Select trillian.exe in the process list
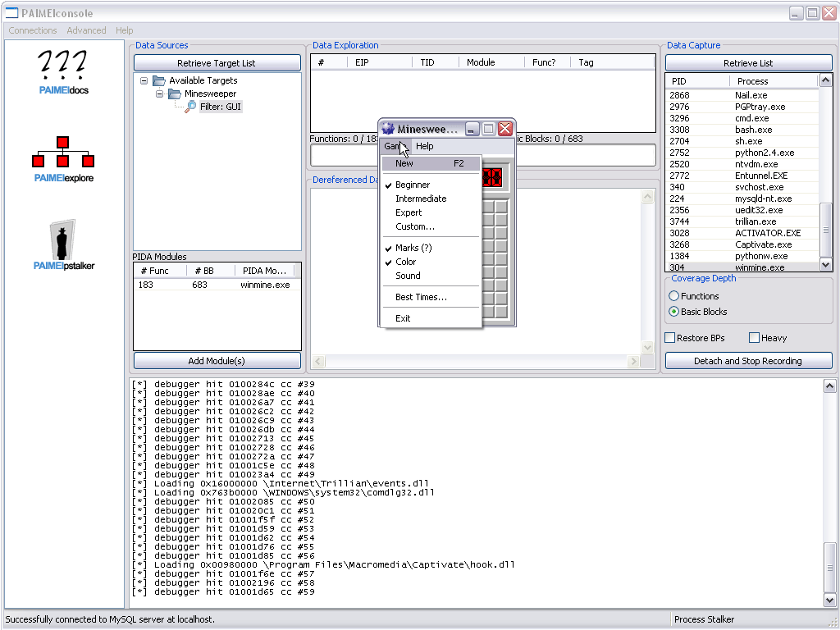 click(742, 221)
